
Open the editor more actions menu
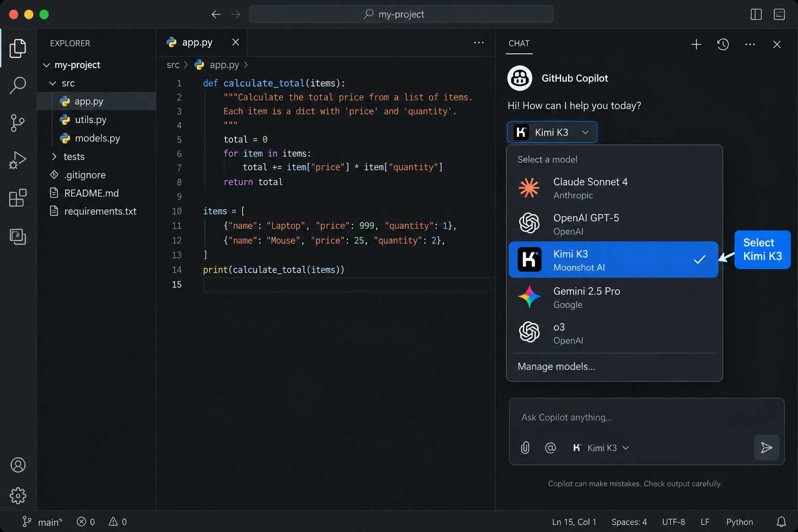click(479, 43)
